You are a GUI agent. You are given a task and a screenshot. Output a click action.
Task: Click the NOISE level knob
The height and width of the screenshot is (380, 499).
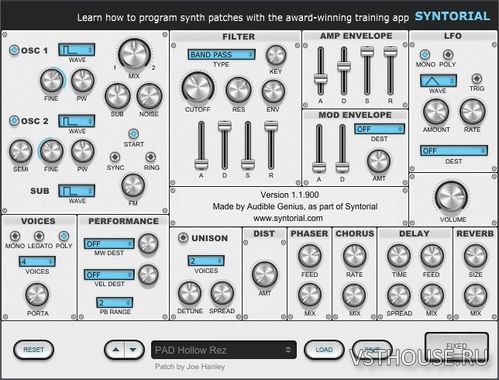click(149, 96)
